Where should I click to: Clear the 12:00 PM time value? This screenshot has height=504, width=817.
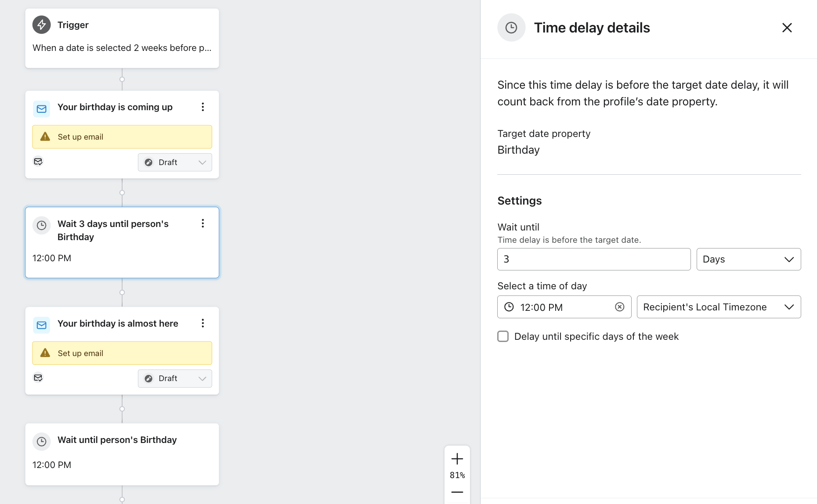619,307
